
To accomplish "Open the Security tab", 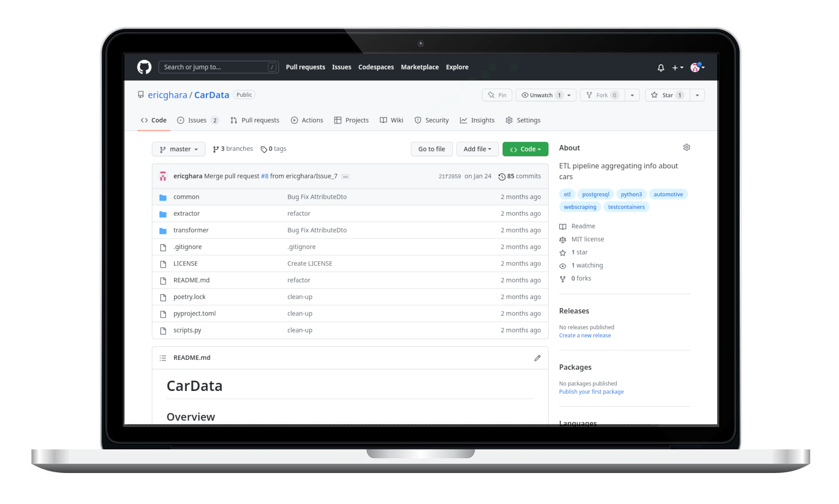I will [432, 120].
